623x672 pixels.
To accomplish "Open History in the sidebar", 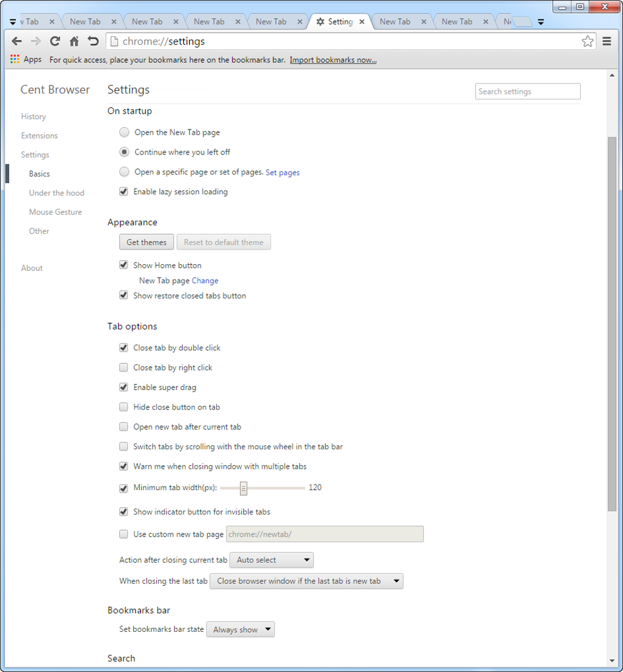I will pos(34,117).
